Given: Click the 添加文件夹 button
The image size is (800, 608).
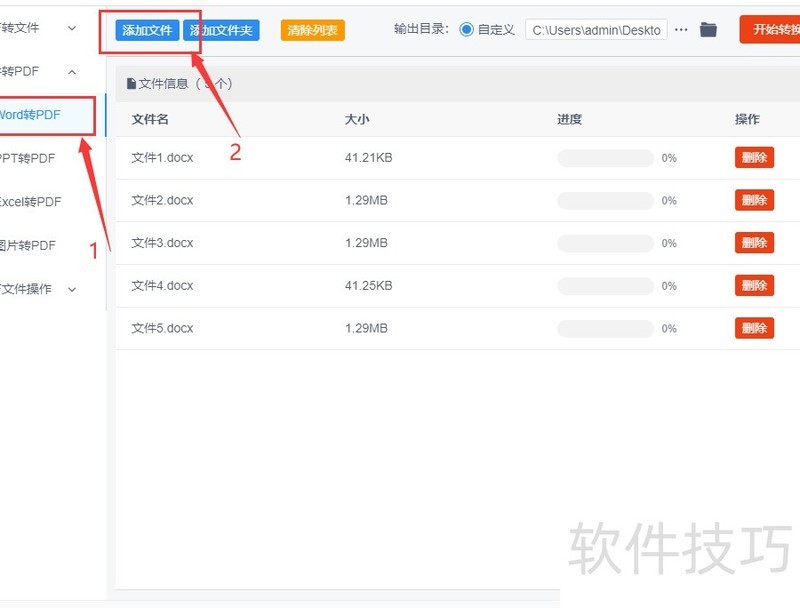Looking at the screenshot, I should (222, 30).
